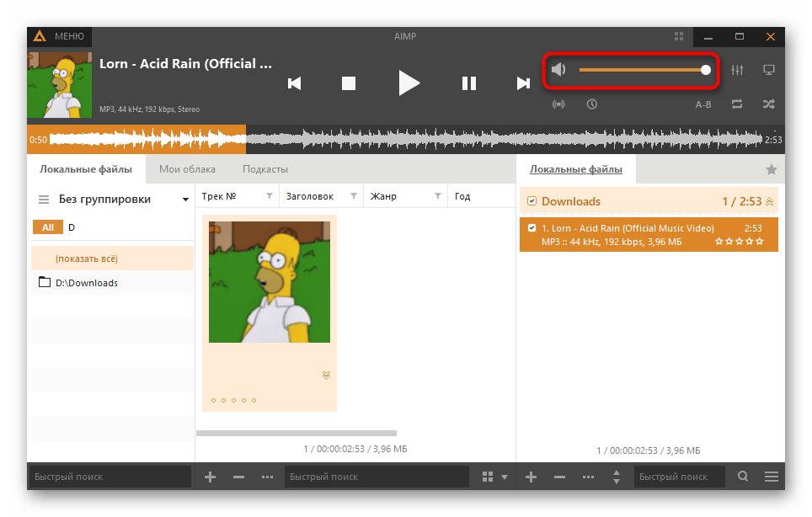Toggle shuffle playback mode

(x=769, y=104)
